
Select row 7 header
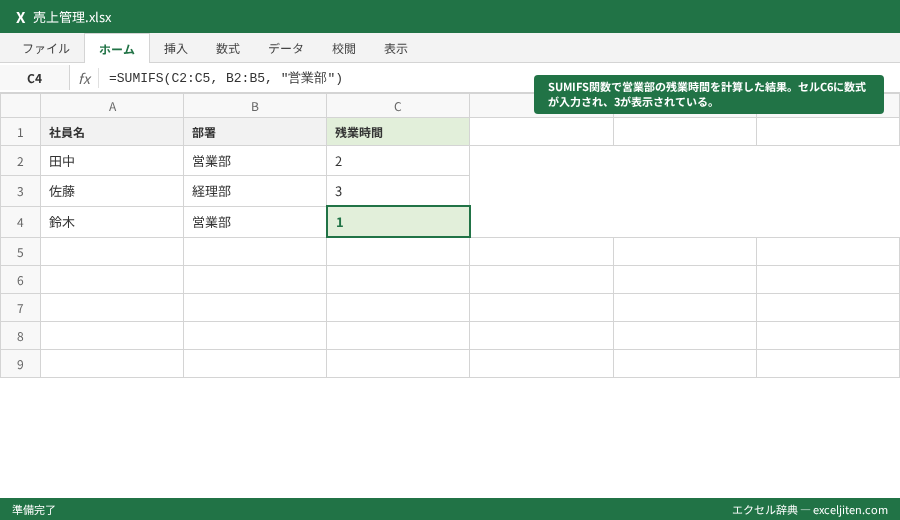click(20, 308)
